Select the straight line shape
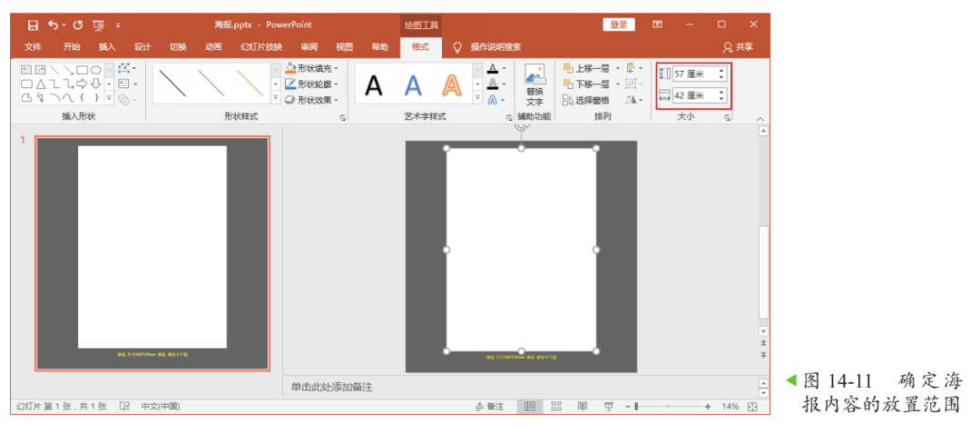 pos(54,69)
